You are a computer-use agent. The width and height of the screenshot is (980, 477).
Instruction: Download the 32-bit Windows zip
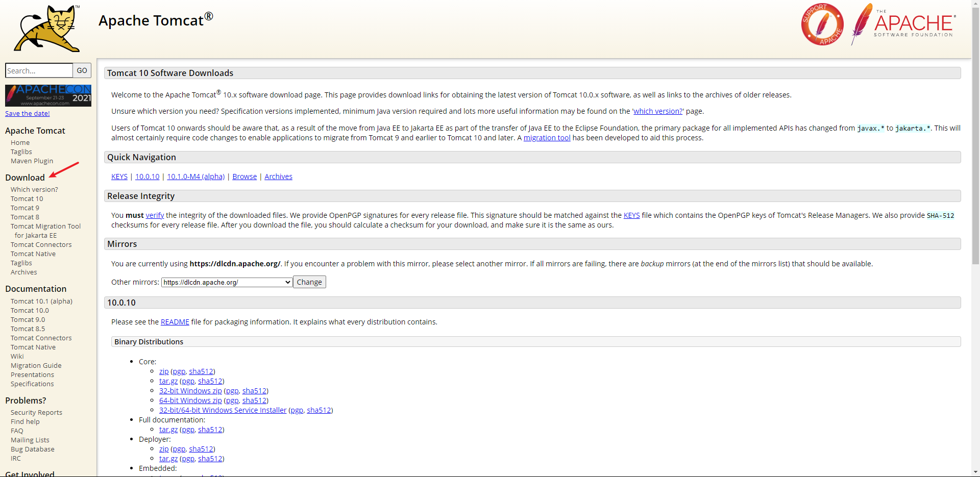point(190,391)
